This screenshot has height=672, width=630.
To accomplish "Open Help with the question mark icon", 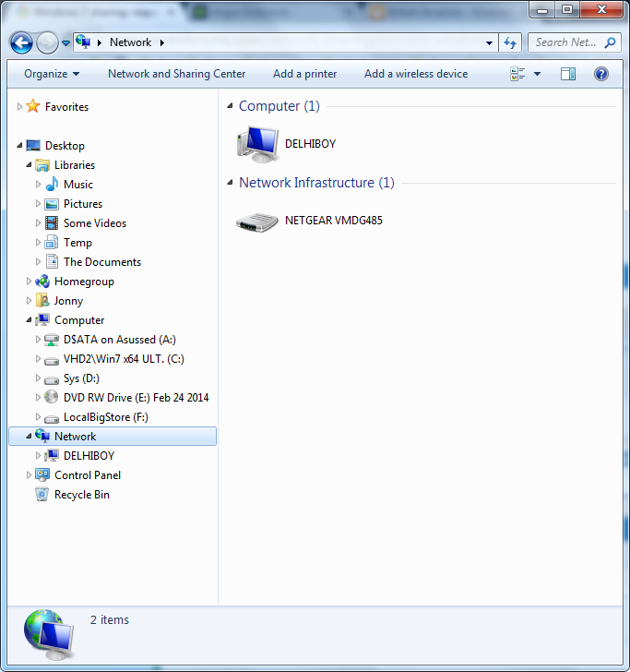I will pos(601,74).
